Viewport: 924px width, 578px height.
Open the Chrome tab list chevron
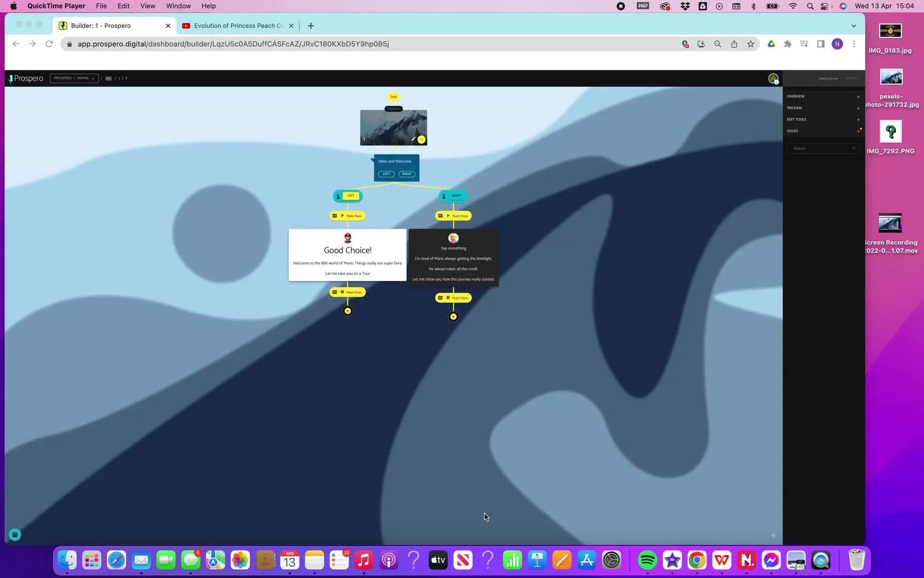pos(853,26)
